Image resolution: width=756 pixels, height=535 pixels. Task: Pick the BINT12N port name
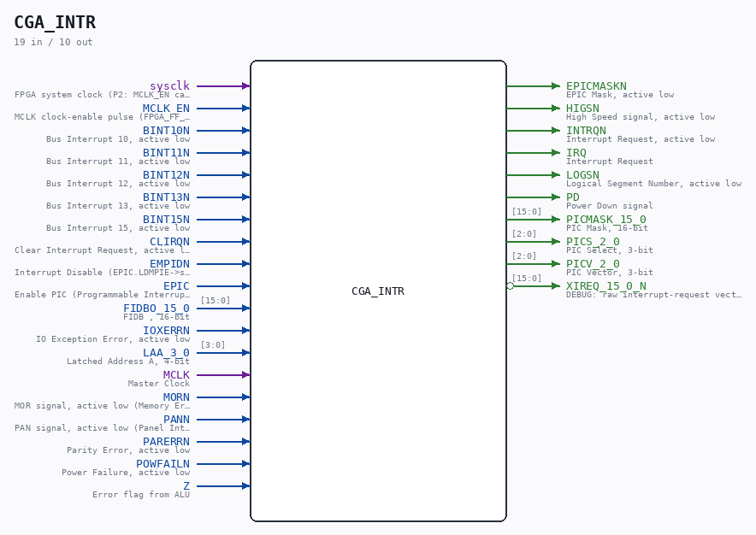[167, 174]
